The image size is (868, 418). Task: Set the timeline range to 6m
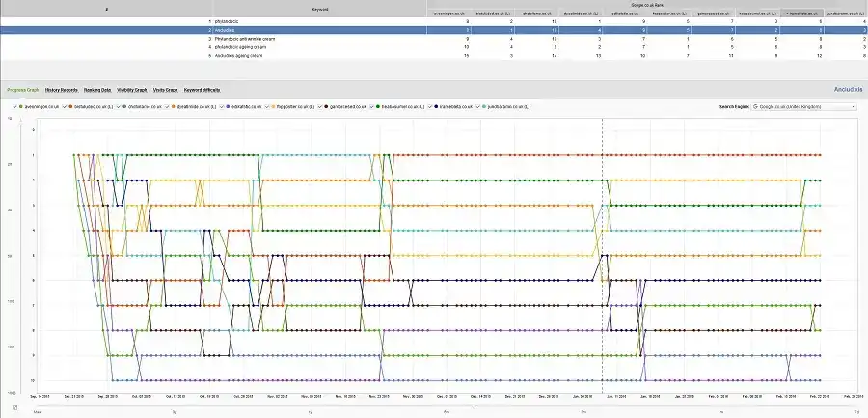pyautogui.click(x=447, y=412)
